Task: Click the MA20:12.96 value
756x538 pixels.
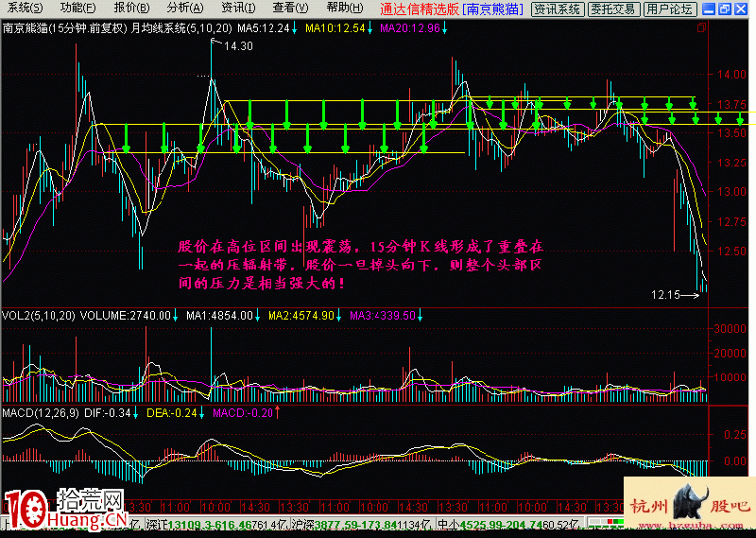Action: 410,28
